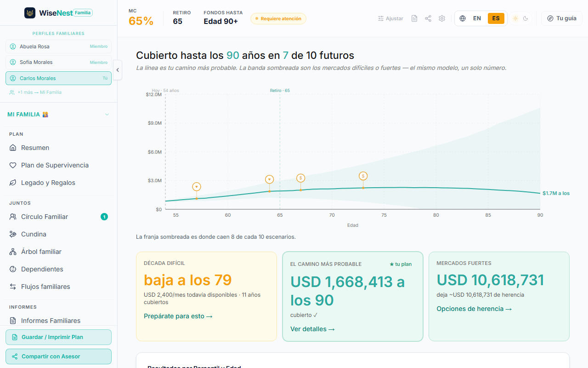Screen dimensions: 588x368
Task: Collapse the sidebar with the arrow handle
Action: pyautogui.click(x=118, y=70)
